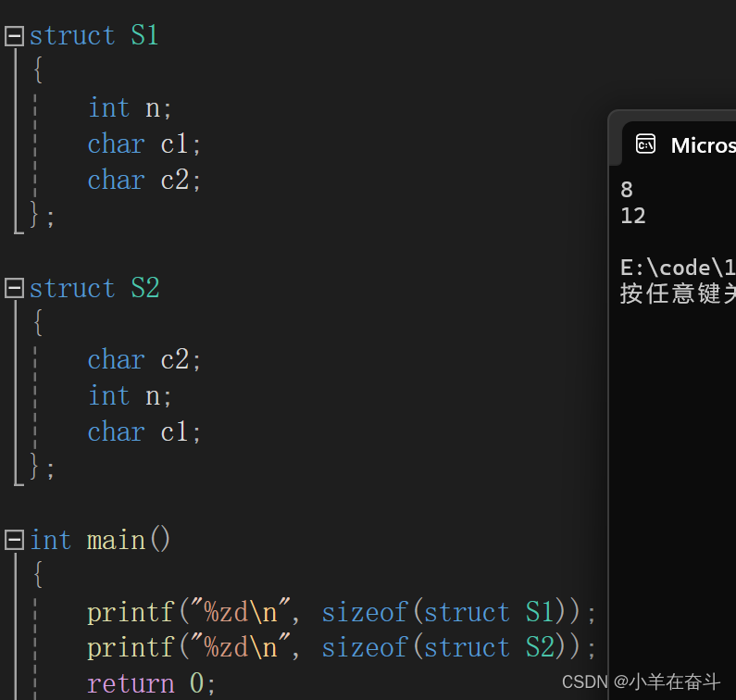Click the main function name
Image resolution: width=736 pixels, height=700 pixels.
click(x=116, y=541)
